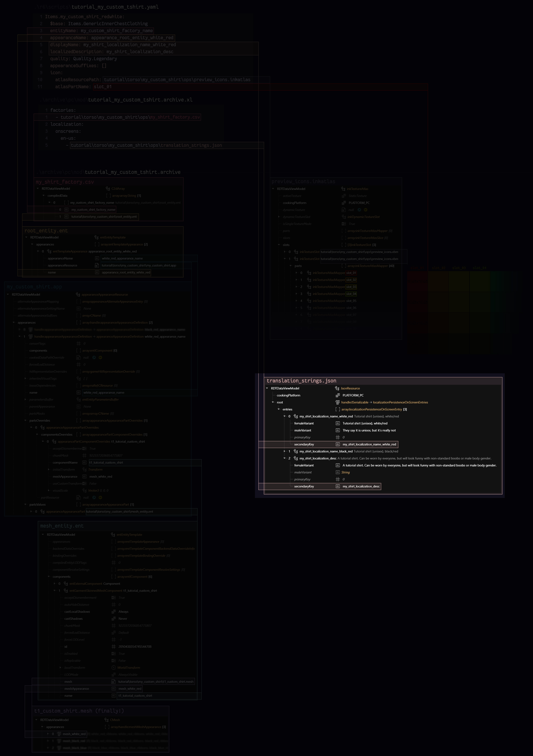Toggle the isReplicable False value in mesh_entity.ent
The image size is (533, 756).
coord(114,661)
